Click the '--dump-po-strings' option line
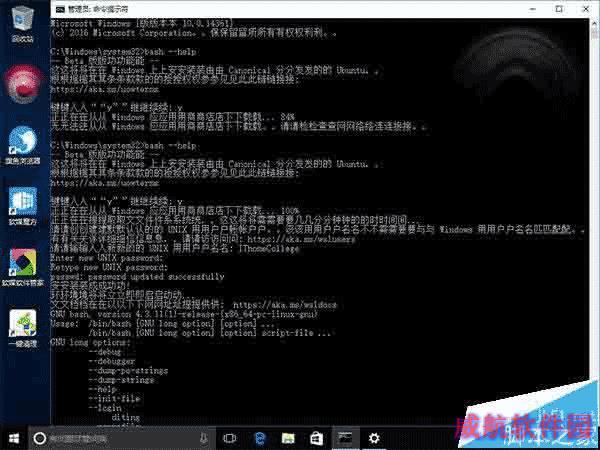600x450 pixels. tap(128, 371)
